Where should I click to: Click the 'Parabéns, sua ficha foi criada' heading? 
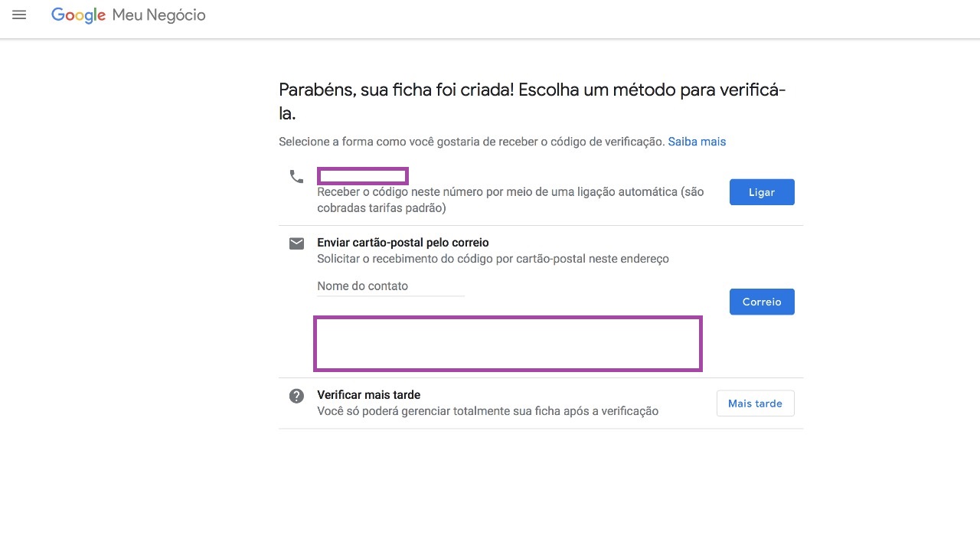532,102
